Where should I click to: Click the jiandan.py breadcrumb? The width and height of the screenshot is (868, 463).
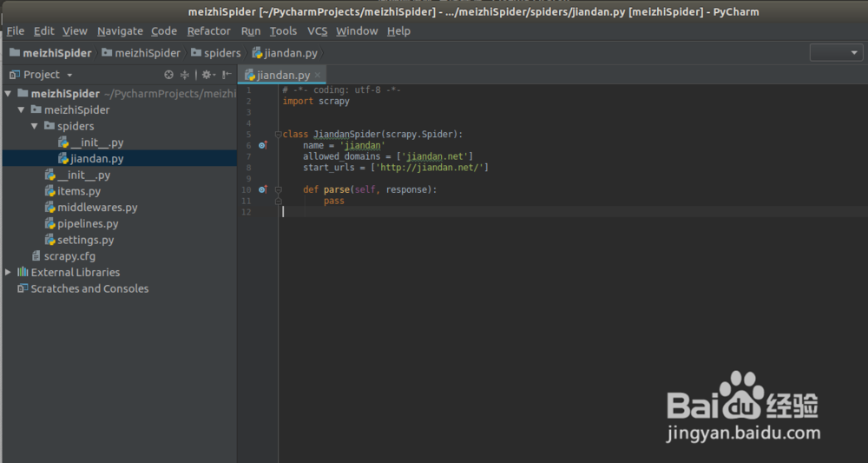[x=285, y=53]
